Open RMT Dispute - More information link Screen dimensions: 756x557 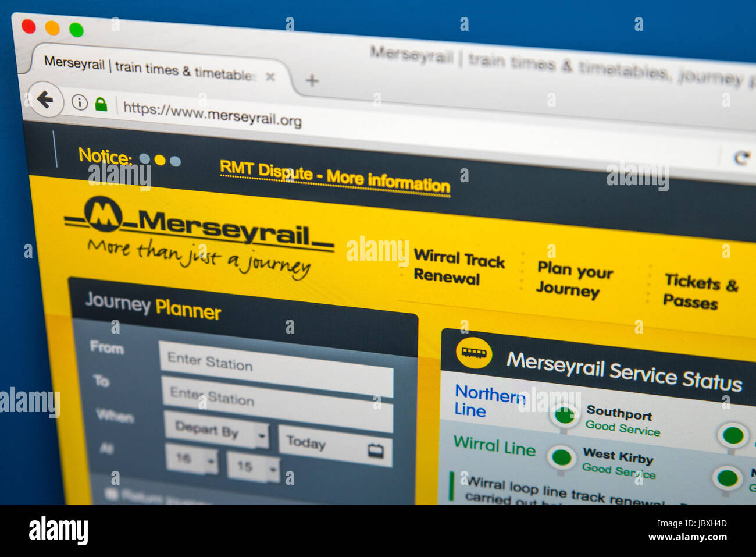pyautogui.click(x=335, y=176)
